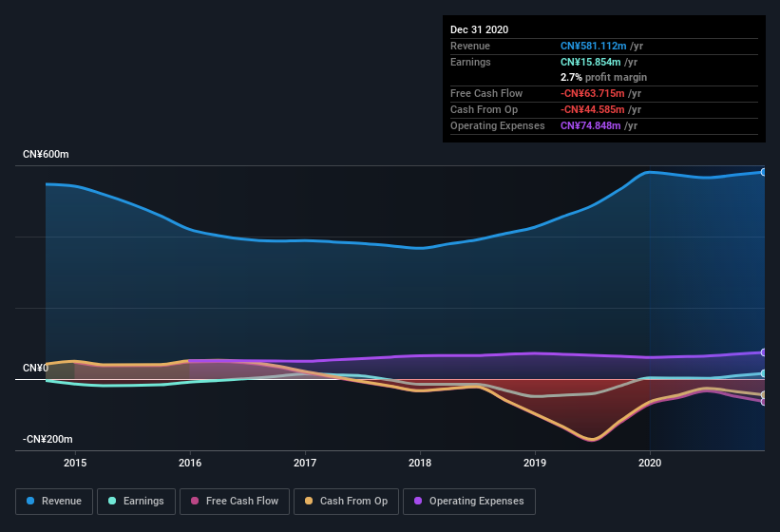Click the Revenue endpoint marker on the blue line
The image size is (780, 532).
click(x=764, y=172)
